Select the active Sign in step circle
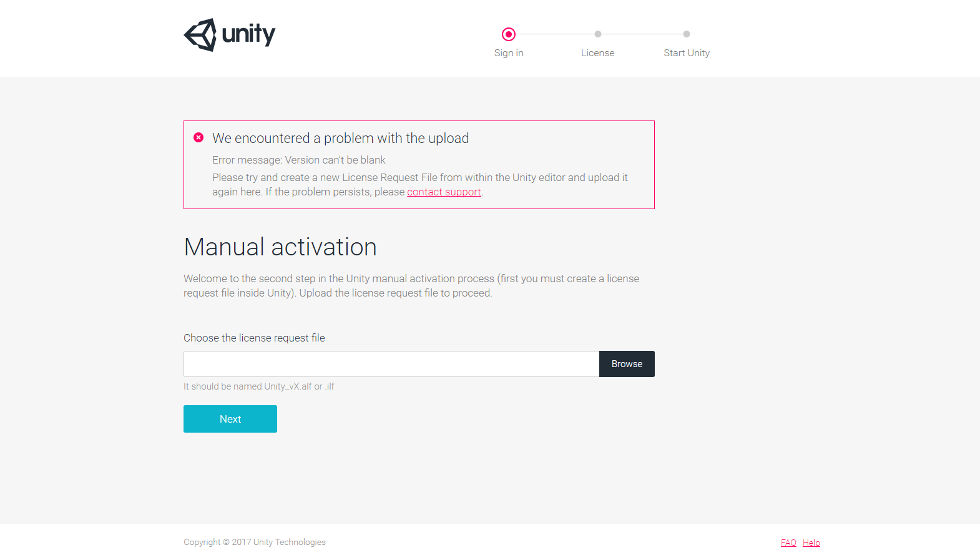The height and width of the screenshot is (560, 980). pyautogui.click(x=509, y=34)
